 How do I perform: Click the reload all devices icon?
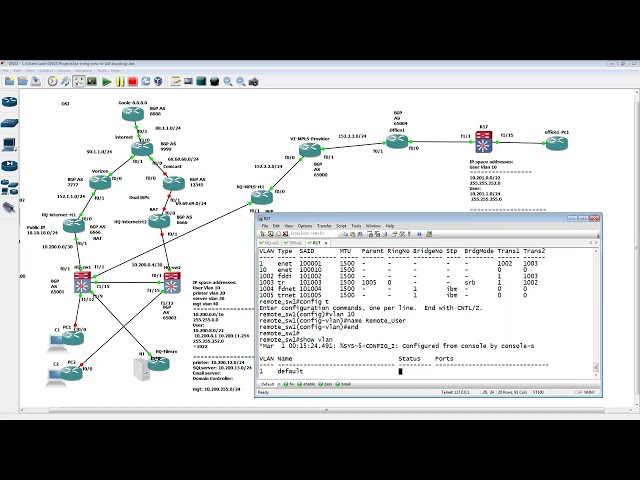tap(146, 82)
